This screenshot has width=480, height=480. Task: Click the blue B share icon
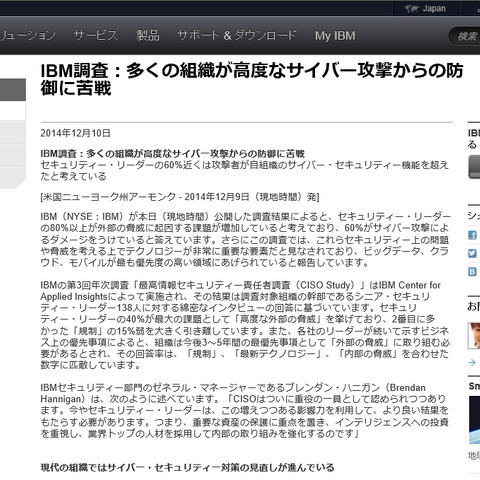[x=472, y=272]
